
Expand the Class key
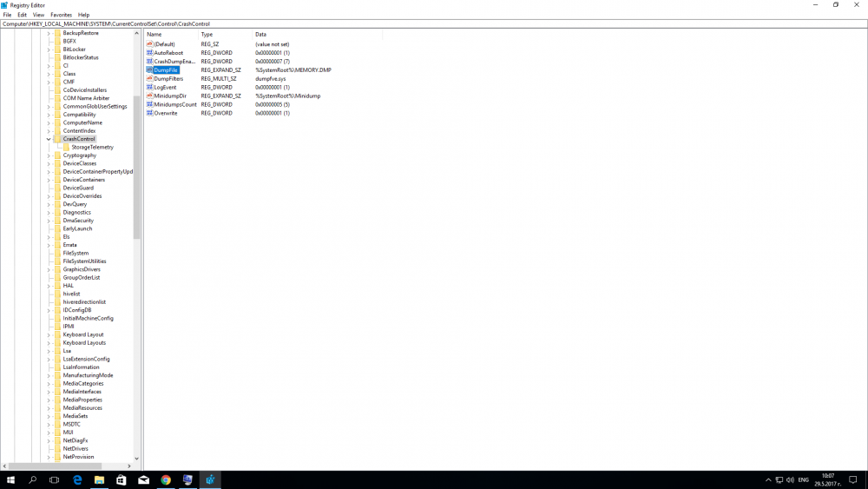49,74
